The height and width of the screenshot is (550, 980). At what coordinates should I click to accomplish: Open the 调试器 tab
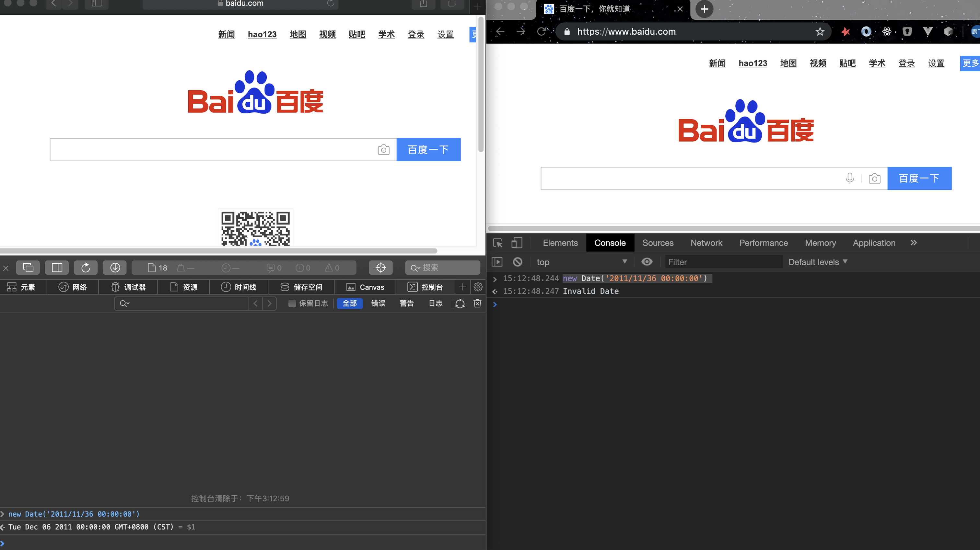[x=128, y=287]
